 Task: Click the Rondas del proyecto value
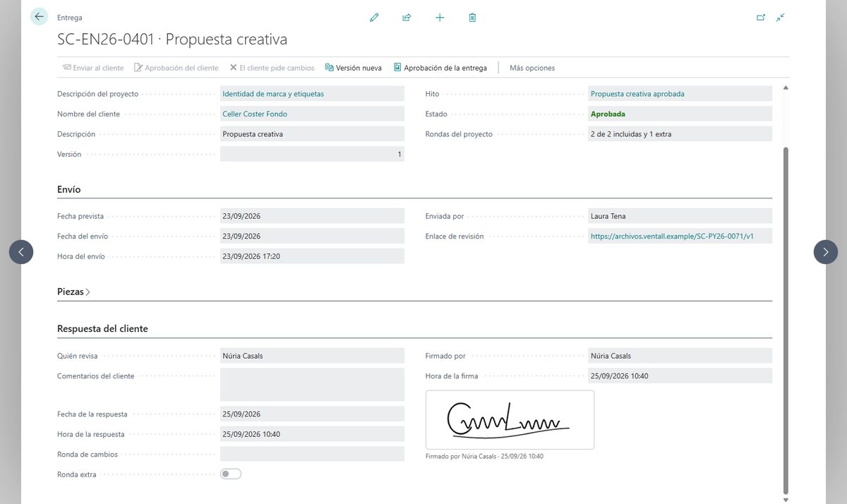[680, 134]
